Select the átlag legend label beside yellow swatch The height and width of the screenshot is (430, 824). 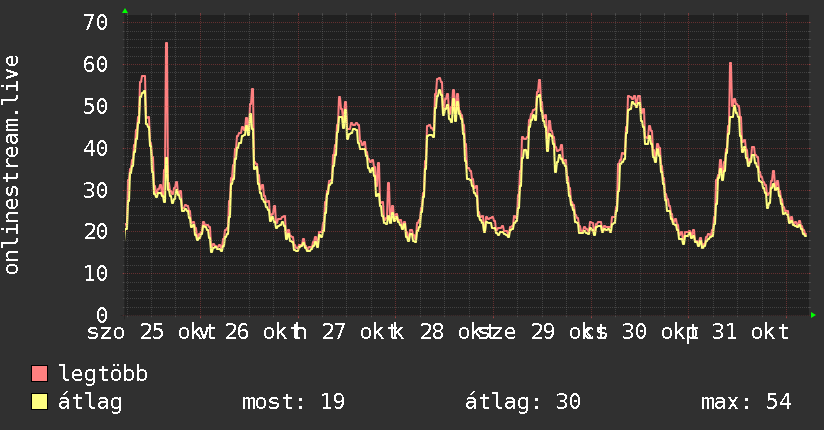(x=90, y=402)
